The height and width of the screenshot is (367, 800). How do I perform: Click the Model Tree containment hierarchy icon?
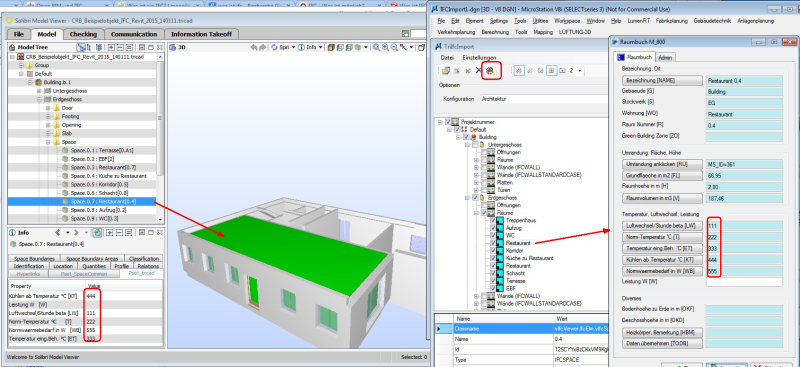click(80, 47)
